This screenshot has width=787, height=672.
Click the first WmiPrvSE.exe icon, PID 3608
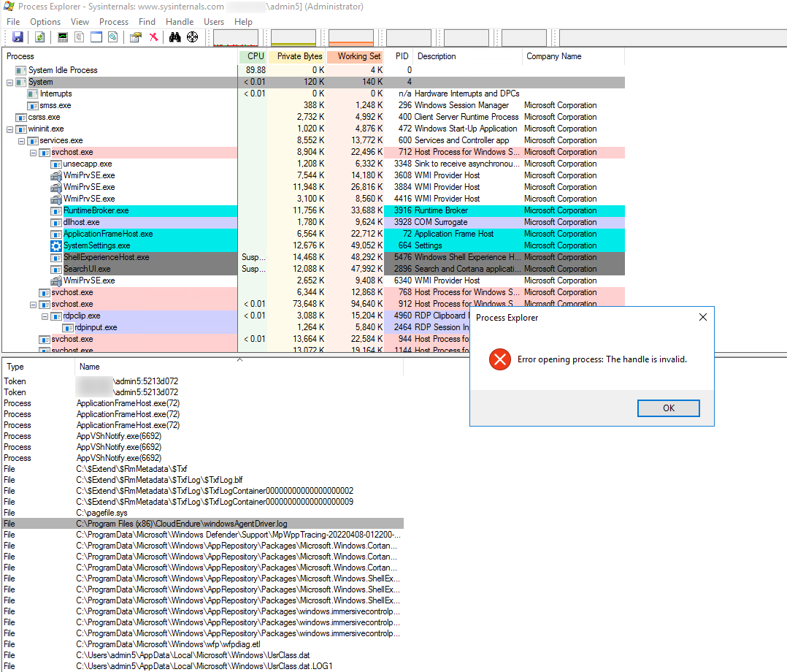pyautogui.click(x=56, y=176)
